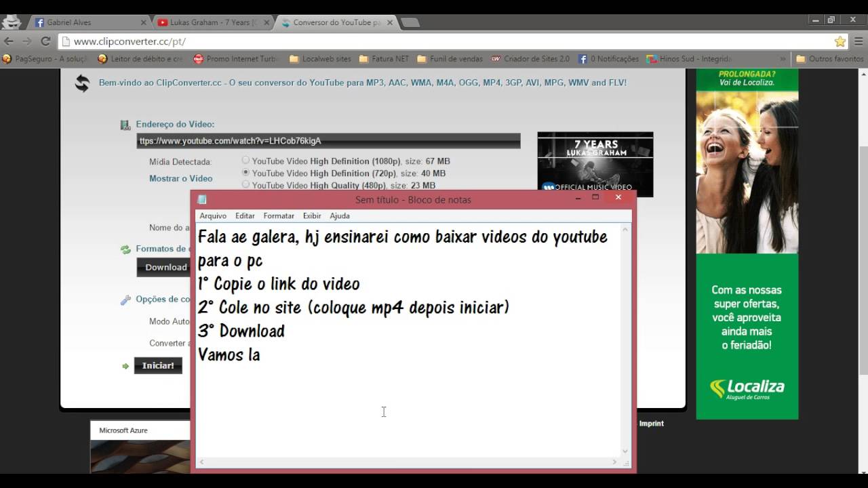This screenshot has height=488, width=868.
Task: Open the Editar menu in Notepad
Action: point(245,216)
